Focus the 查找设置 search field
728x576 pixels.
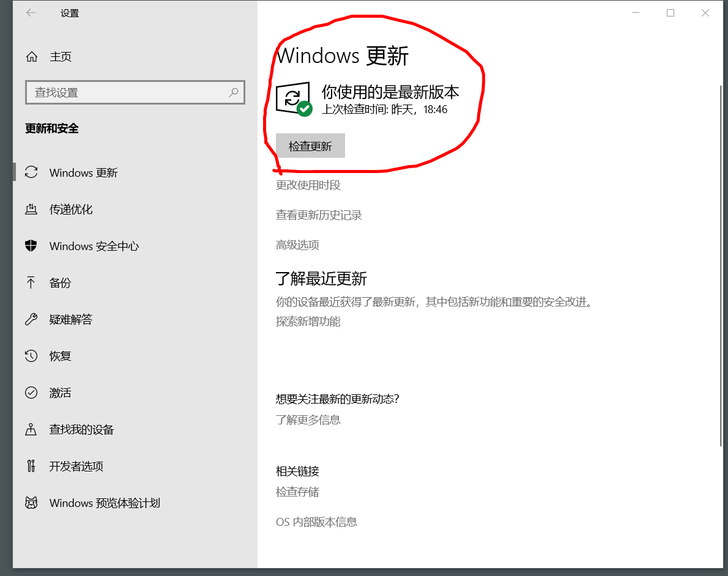pyautogui.click(x=135, y=92)
